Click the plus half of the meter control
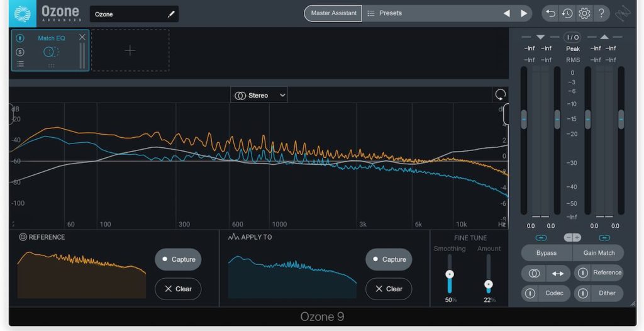The height and width of the screenshot is (331, 644). pyautogui.click(x=577, y=238)
